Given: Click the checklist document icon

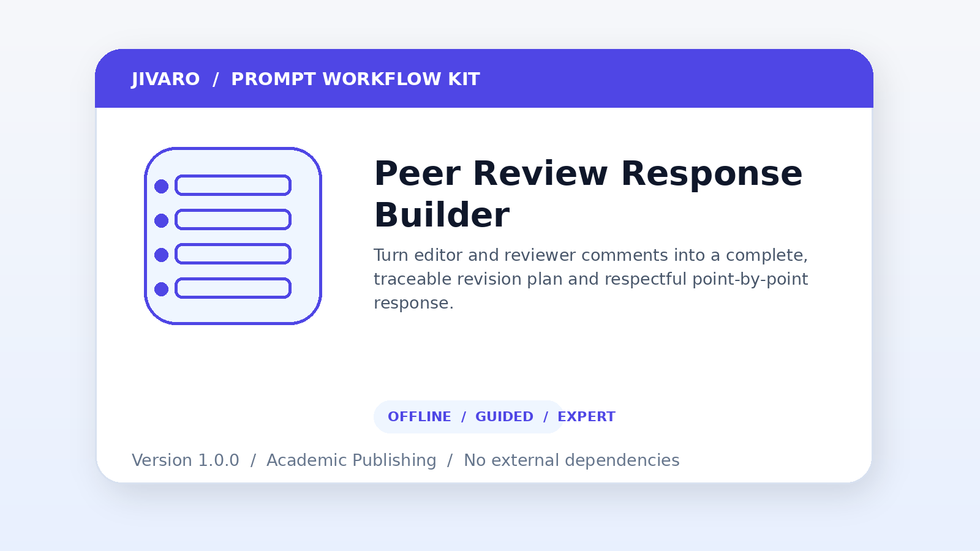Looking at the screenshot, I should [x=233, y=236].
